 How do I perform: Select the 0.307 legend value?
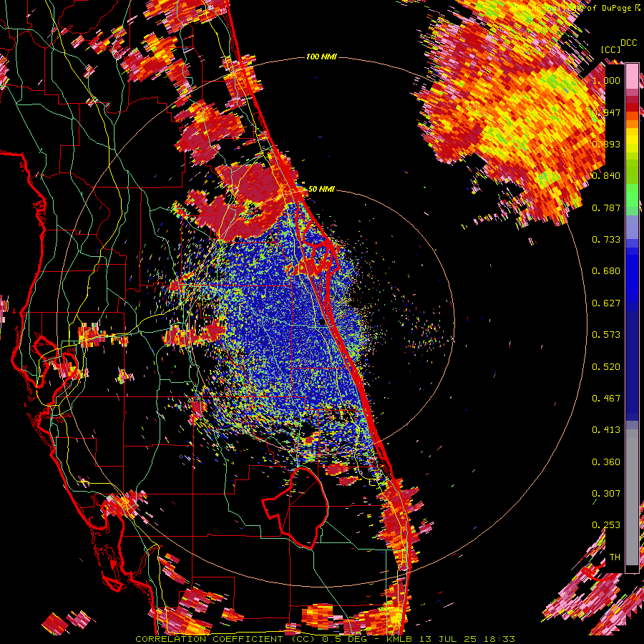click(606, 494)
